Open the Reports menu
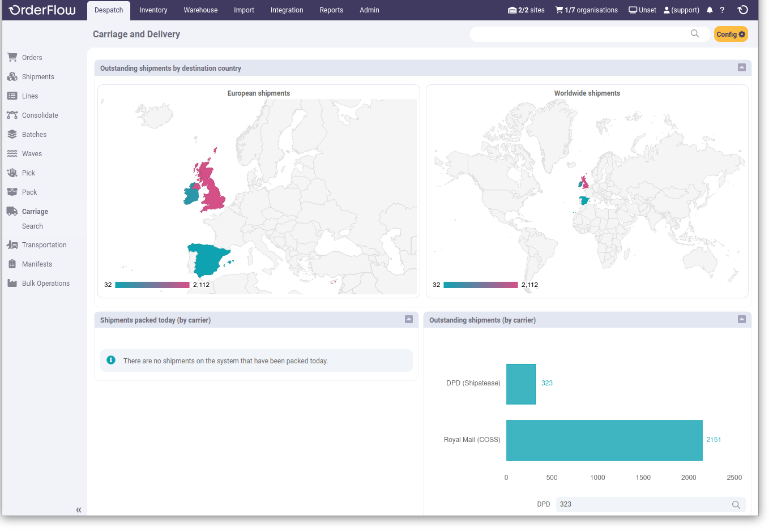Viewport: 773px width, 532px height. point(331,10)
